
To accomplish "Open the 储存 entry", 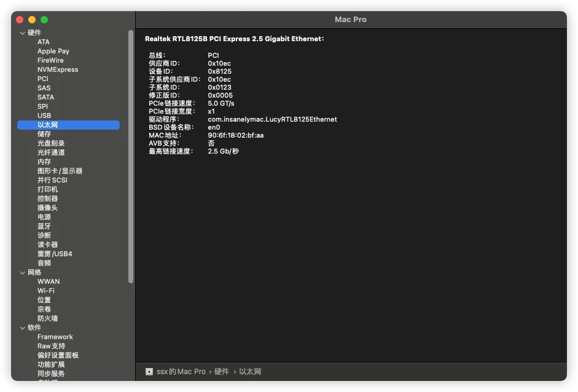I will [44, 134].
